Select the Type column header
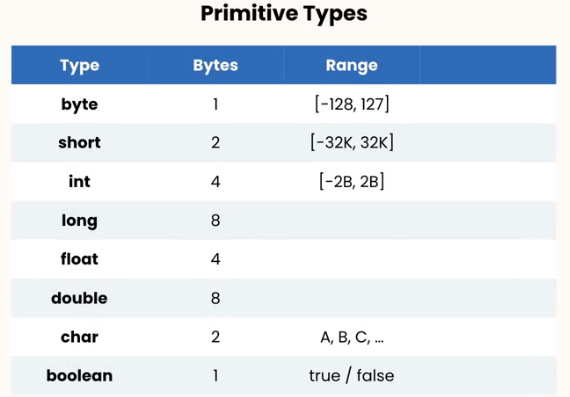This screenshot has height=397, width=570. [80, 65]
